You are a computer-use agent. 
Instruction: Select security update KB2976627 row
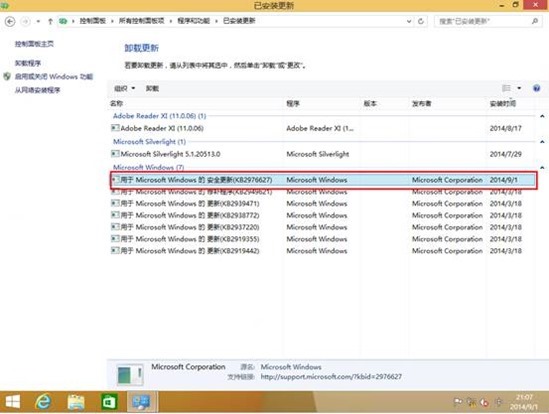pyautogui.click(x=323, y=180)
